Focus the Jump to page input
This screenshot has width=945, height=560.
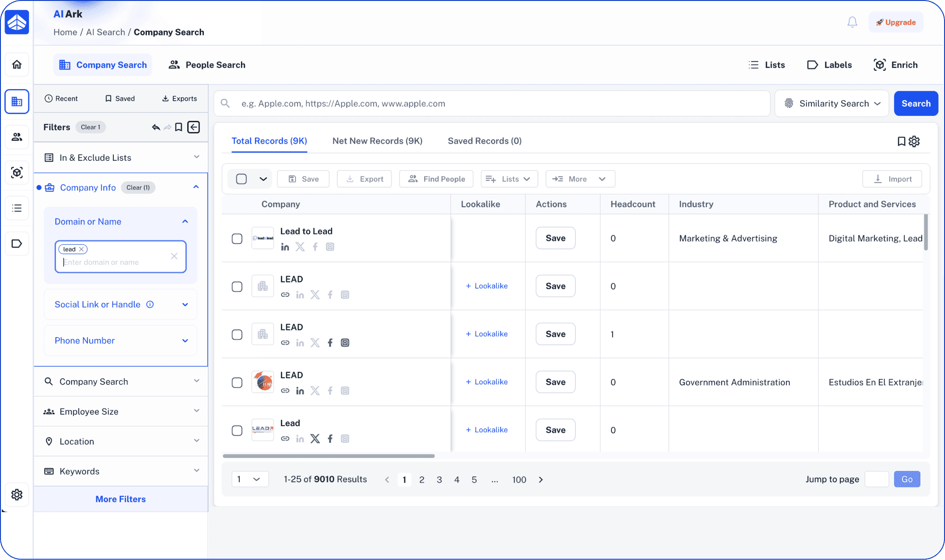[x=876, y=479]
